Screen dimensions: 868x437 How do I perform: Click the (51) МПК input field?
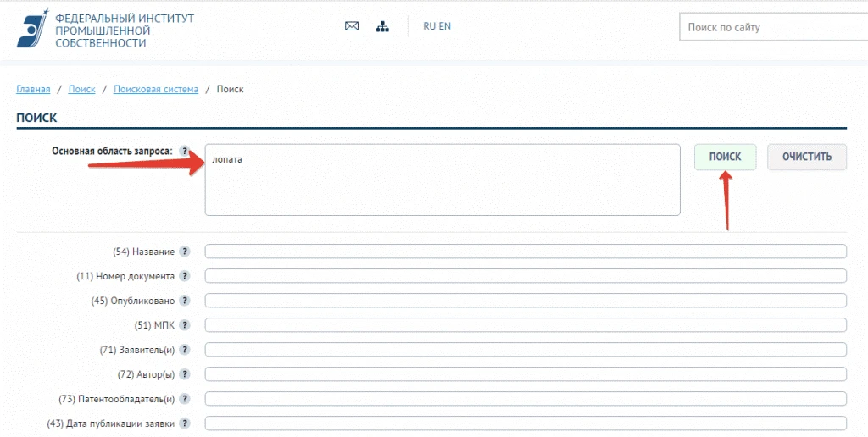click(526, 324)
